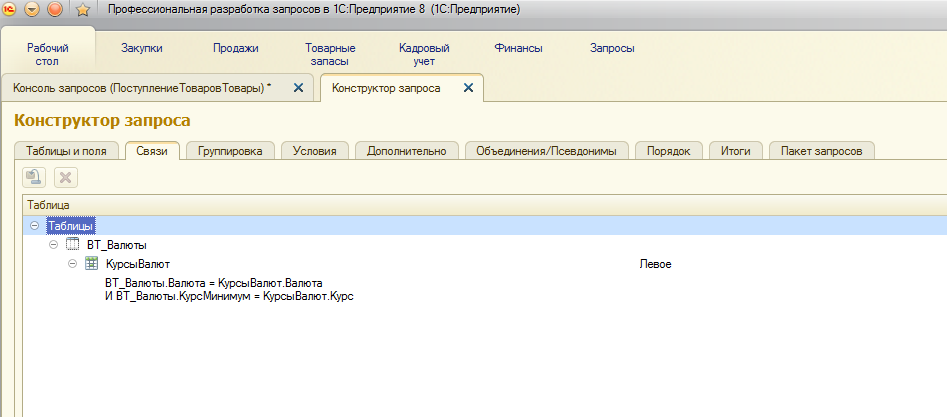947x417 pixels.
Task: Collapse the КурсыВалют tree node
Action: coord(73,264)
